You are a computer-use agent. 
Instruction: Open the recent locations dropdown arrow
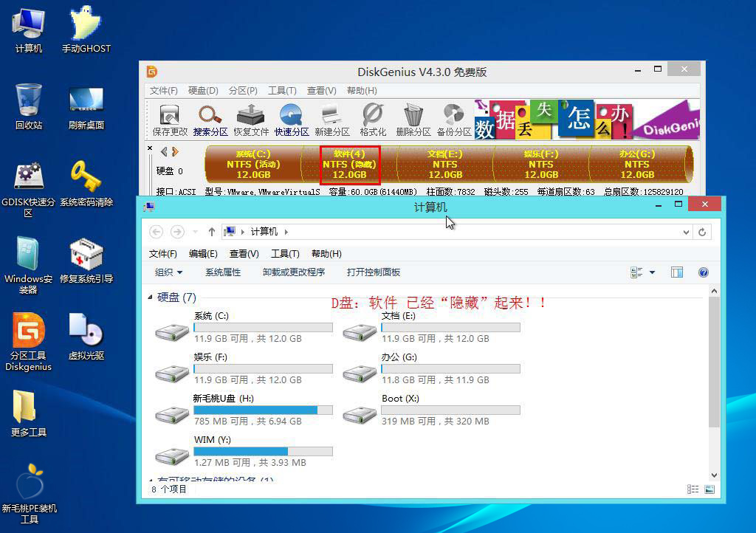[x=195, y=233]
